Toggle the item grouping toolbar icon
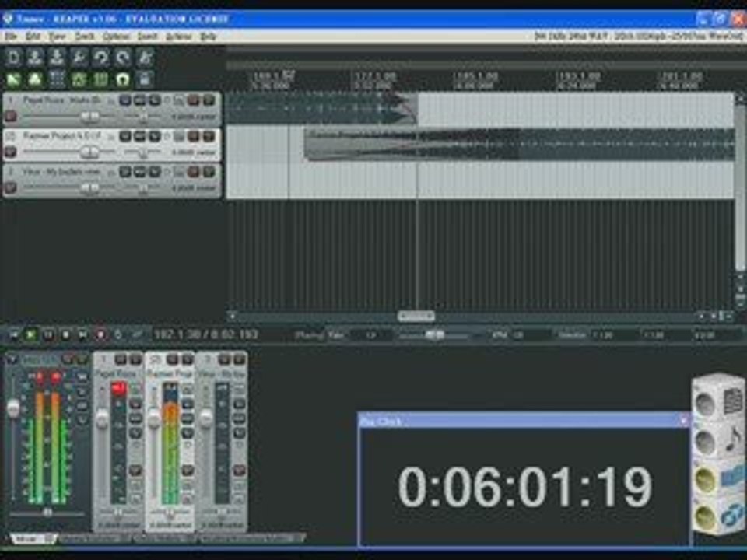 (35, 79)
